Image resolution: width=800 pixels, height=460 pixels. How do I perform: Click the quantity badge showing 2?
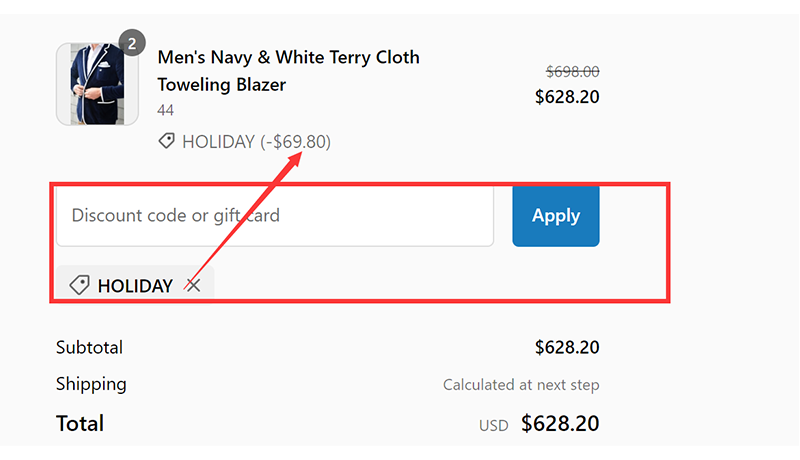(132, 43)
